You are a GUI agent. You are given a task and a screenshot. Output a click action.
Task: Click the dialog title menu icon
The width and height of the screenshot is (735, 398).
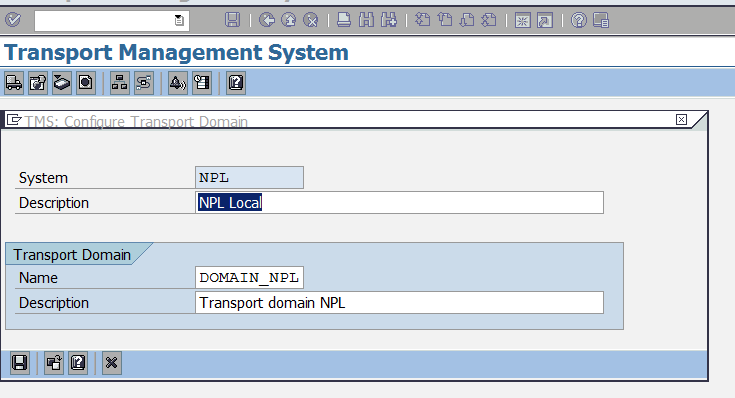(14, 120)
